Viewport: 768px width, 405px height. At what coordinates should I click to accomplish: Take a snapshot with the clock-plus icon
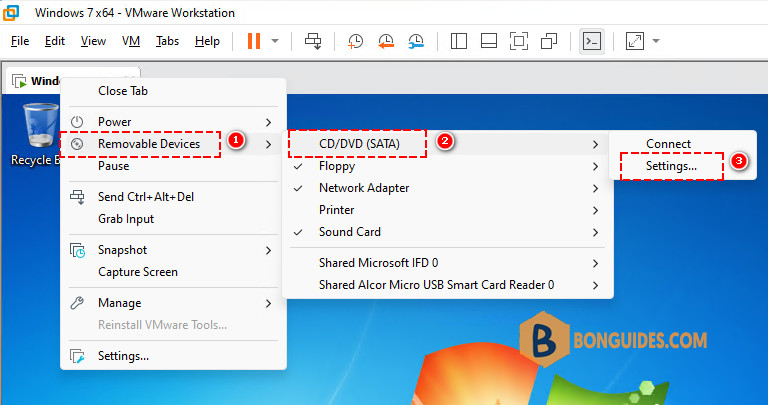tap(356, 41)
